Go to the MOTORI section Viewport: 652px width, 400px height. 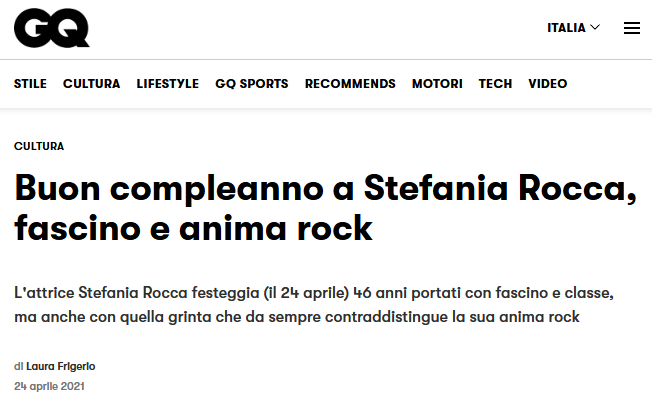pos(437,84)
